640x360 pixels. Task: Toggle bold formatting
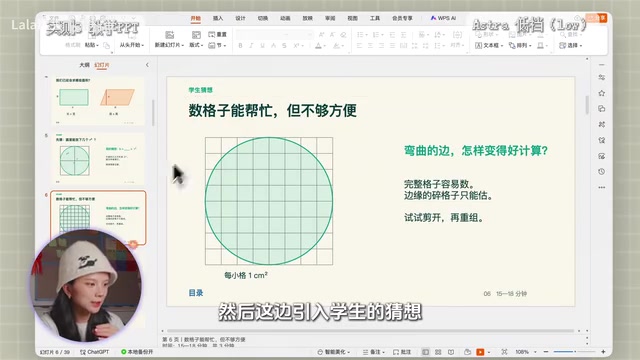(x=240, y=46)
